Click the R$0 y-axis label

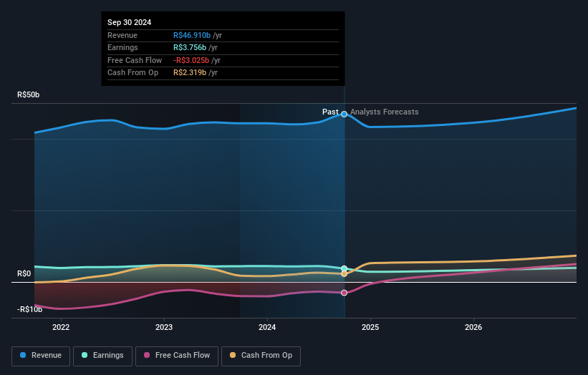24,274
